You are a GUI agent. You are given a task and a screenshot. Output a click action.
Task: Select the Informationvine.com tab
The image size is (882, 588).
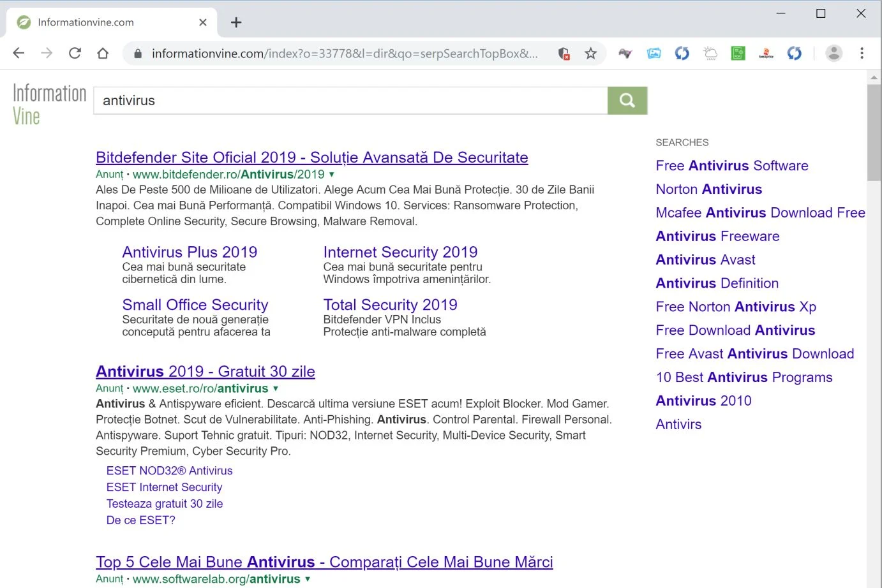(112, 22)
